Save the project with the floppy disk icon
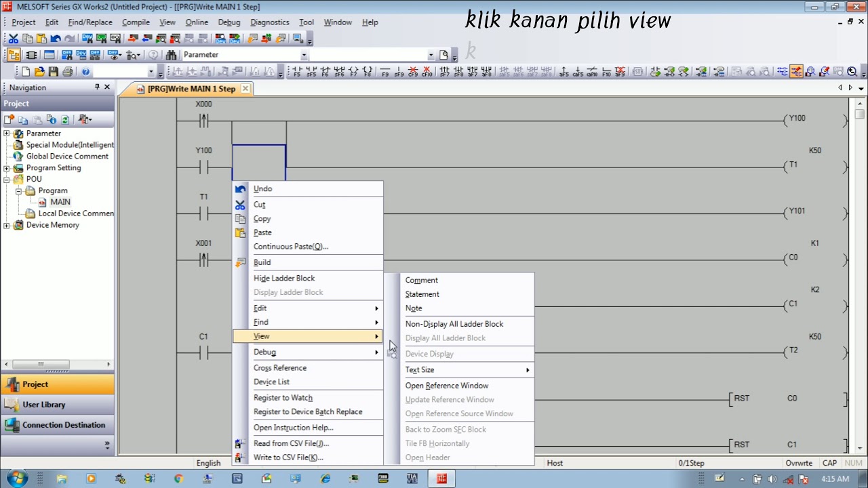Viewport: 868px width, 488px height. click(x=54, y=72)
